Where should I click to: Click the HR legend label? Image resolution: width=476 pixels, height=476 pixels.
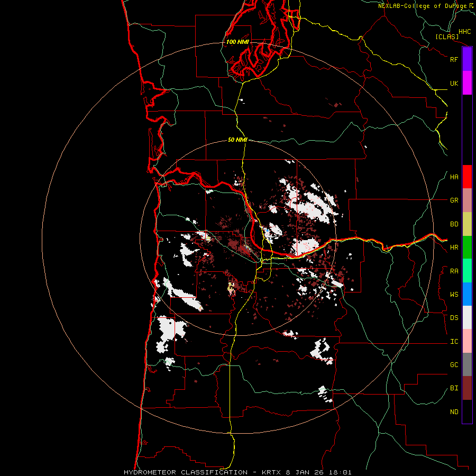(454, 248)
